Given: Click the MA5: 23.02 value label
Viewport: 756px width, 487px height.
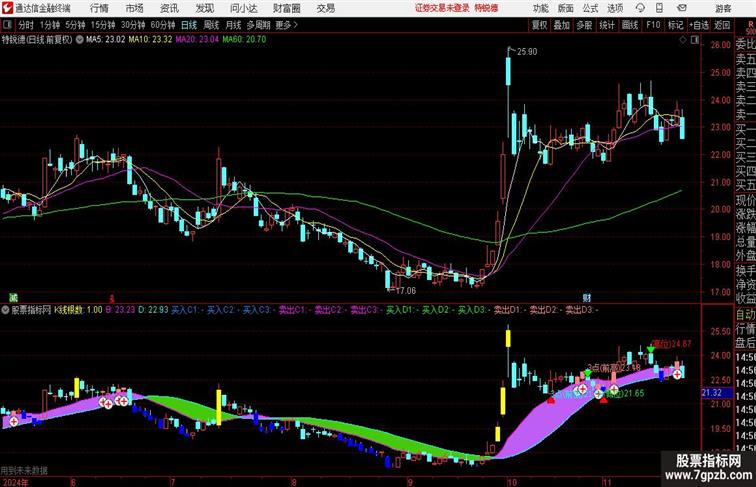Looking at the screenshot, I should click(106, 40).
